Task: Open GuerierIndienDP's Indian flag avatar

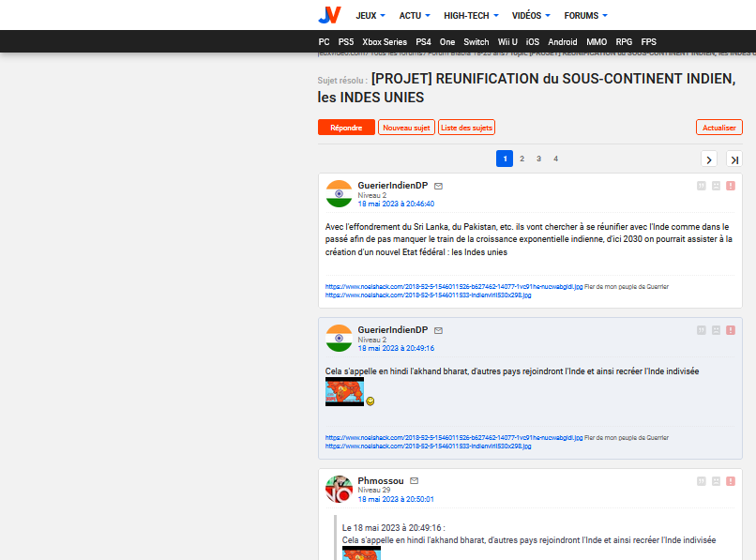Action: (x=339, y=193)
